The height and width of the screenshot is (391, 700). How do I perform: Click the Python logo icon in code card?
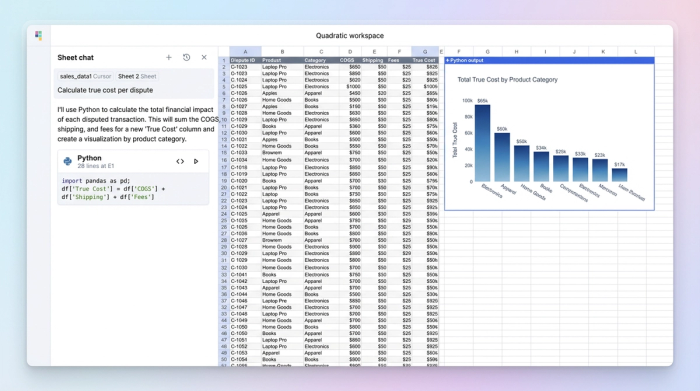point(67,161)
